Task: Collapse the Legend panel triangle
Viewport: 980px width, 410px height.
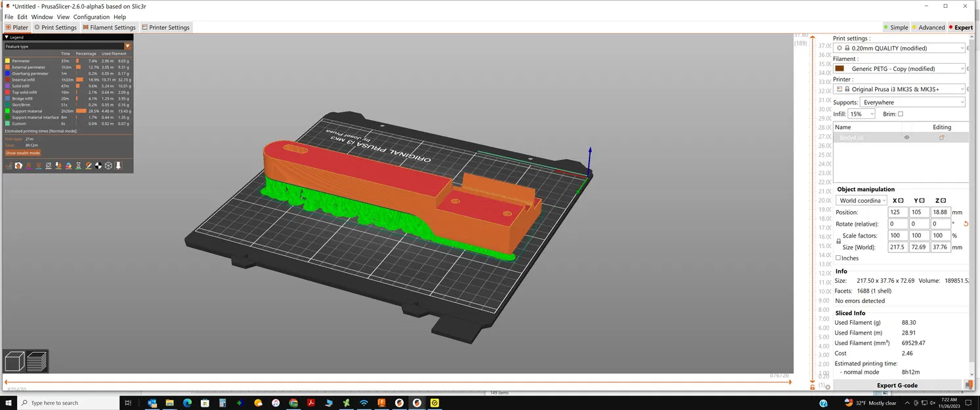Action: tap(7, 37)
